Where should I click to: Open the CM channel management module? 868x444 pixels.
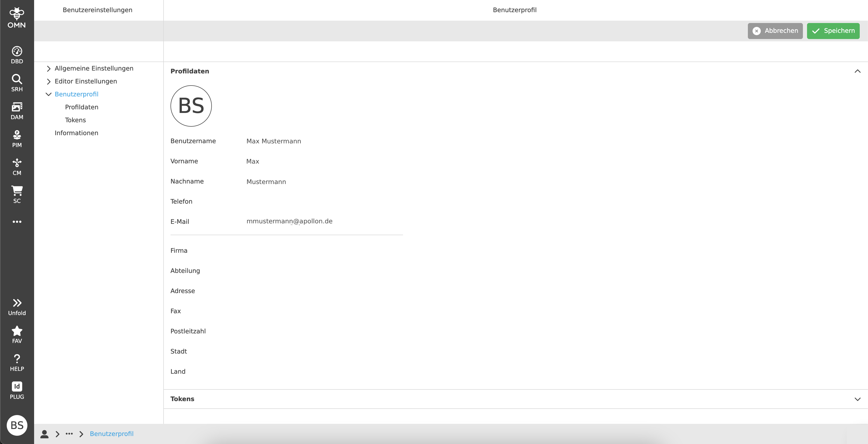pos(17,166)
